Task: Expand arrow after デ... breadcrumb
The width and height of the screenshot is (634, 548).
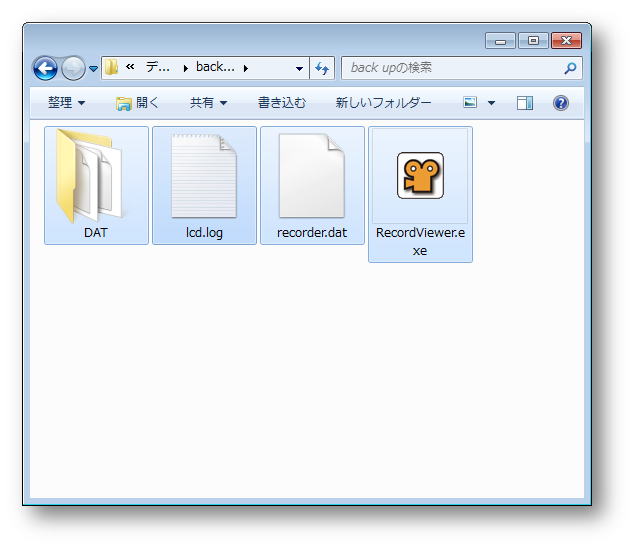Action: pos(186,68)
